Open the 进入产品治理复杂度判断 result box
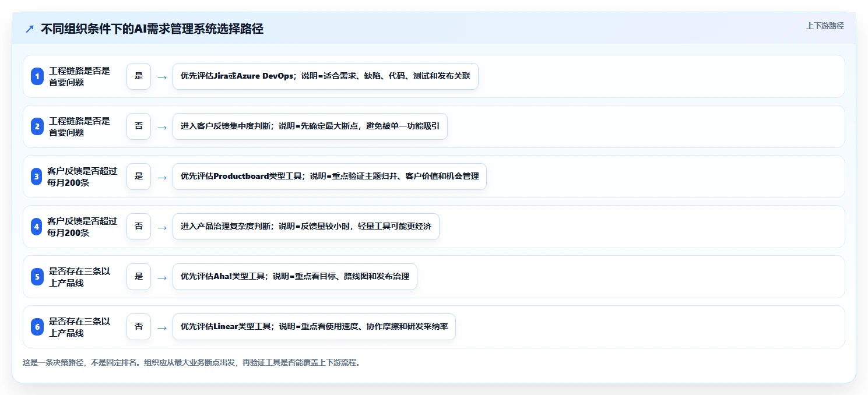The image size is (868, 395). click(306, 227)
